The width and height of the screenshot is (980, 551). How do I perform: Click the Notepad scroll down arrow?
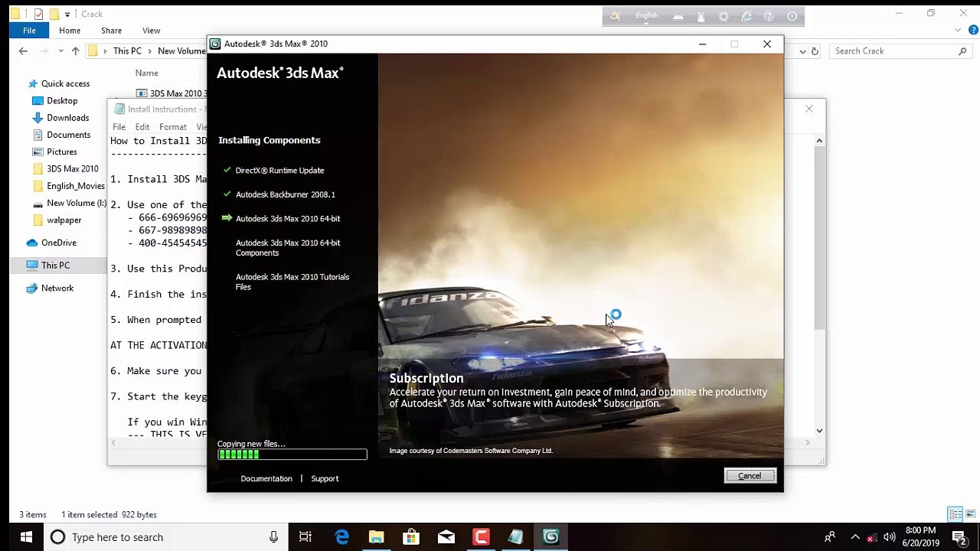pos(819,430)
